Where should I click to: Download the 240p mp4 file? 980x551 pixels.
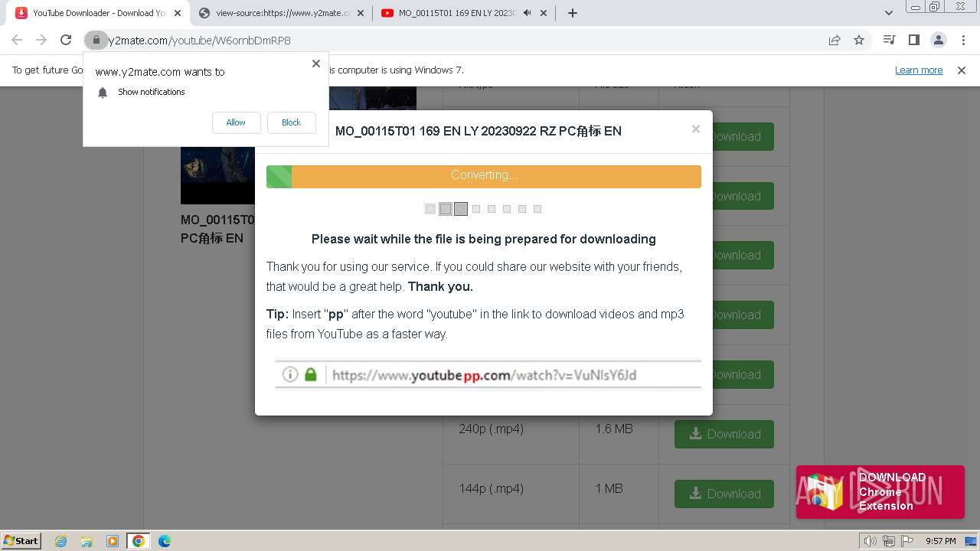click(724, 434)
